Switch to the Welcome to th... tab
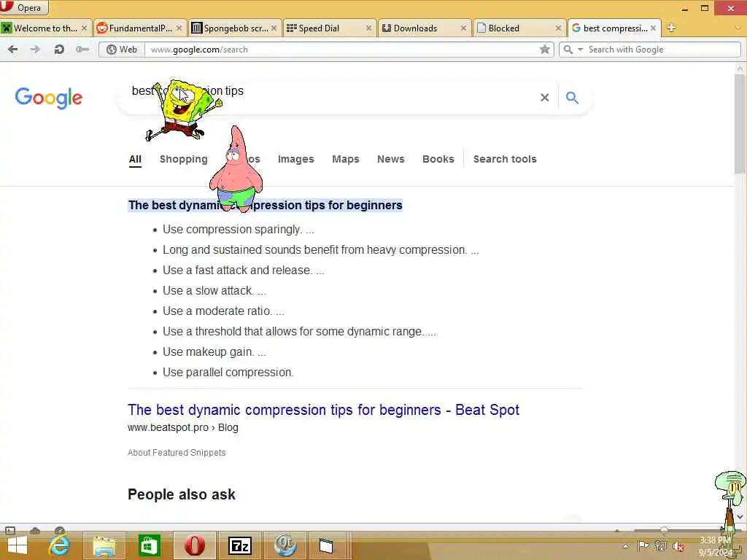The height and width of the screenshot is (560, 747). (44, 28)
